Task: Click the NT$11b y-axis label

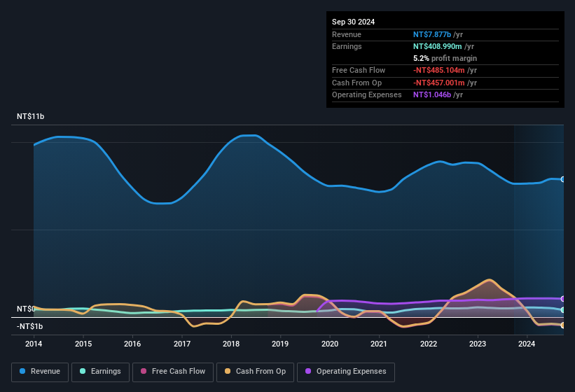Action: click(30, 116)
